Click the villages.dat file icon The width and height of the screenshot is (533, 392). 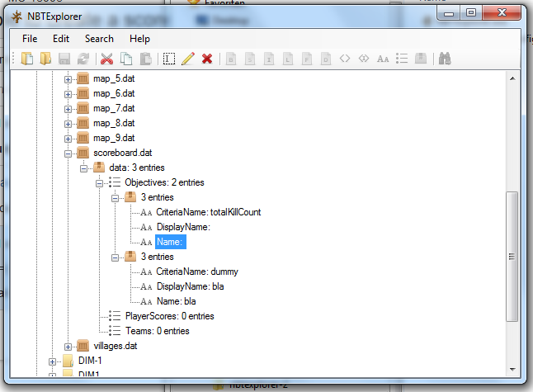83,346
